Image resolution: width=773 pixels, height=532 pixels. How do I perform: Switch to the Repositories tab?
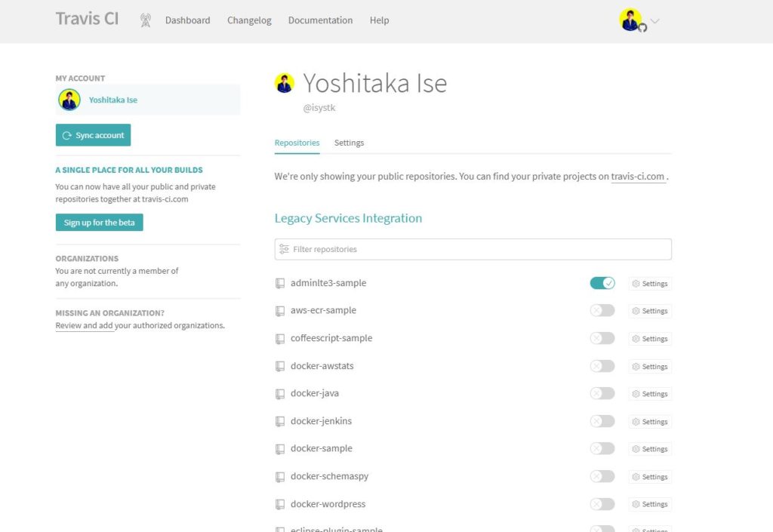click(297, 143)
